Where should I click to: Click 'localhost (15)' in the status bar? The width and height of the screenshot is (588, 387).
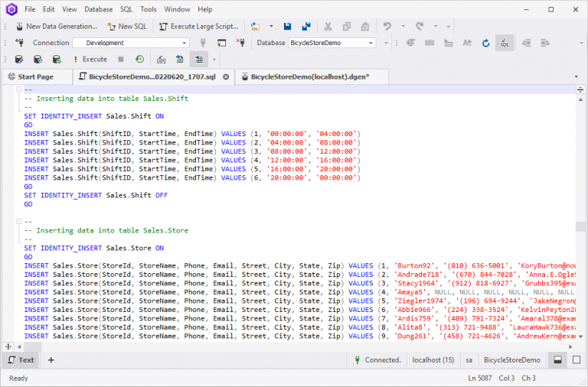click(x=433, y=360)
